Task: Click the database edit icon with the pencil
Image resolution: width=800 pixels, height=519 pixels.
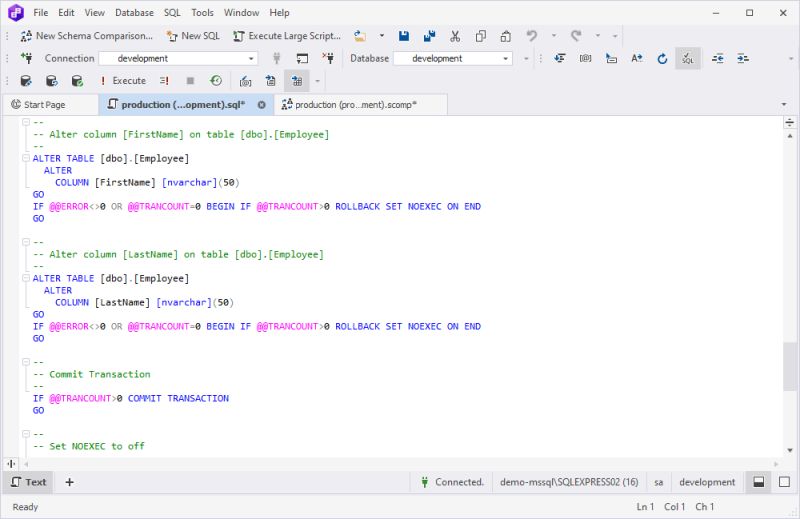Action: 26,81
